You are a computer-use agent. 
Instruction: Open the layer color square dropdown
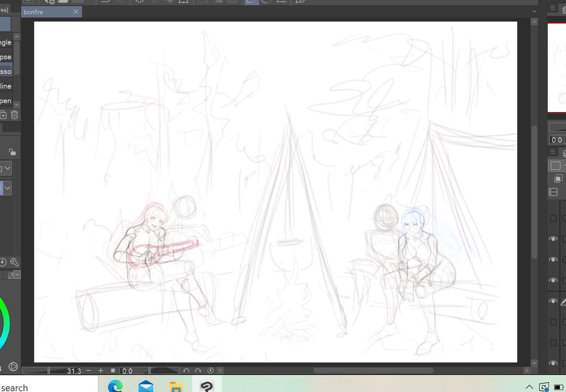(x=557, y=166)
